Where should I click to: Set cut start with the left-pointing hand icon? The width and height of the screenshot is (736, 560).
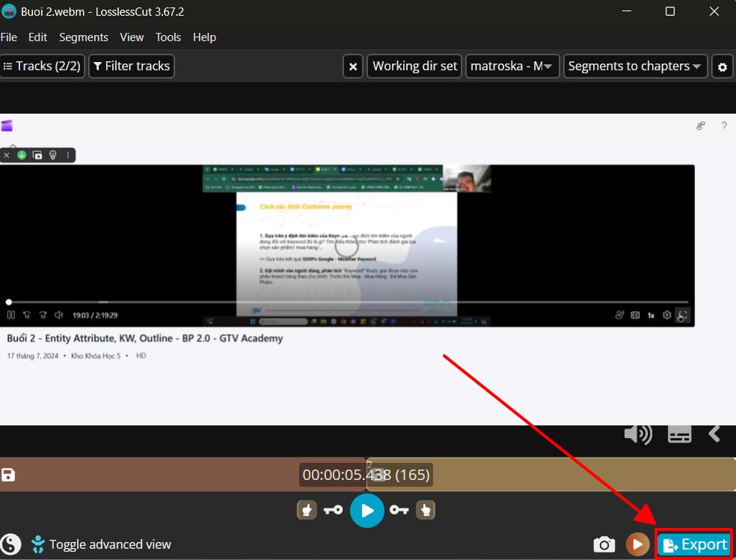point(307,510)
